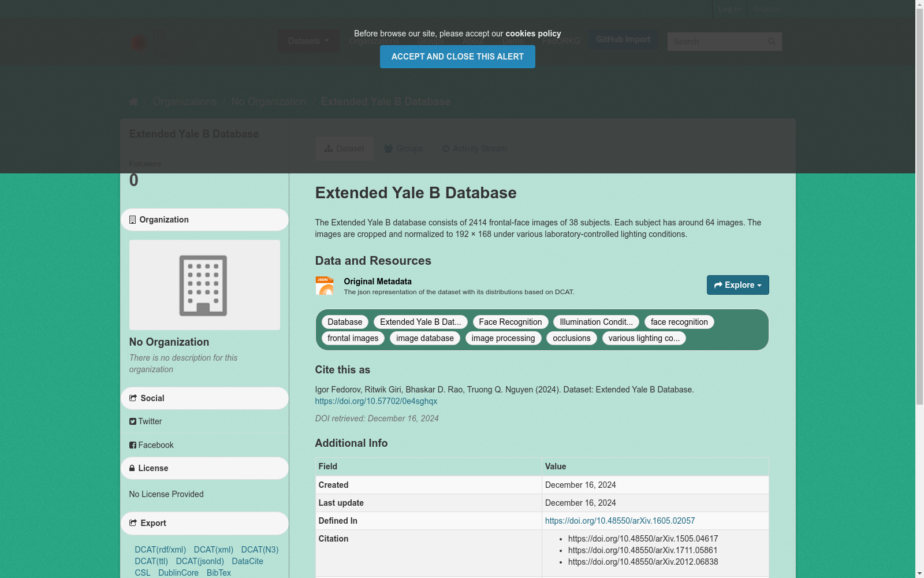Click the Twitter icon
The height and width of the screenshot is (578, 924).
[133, 421]
